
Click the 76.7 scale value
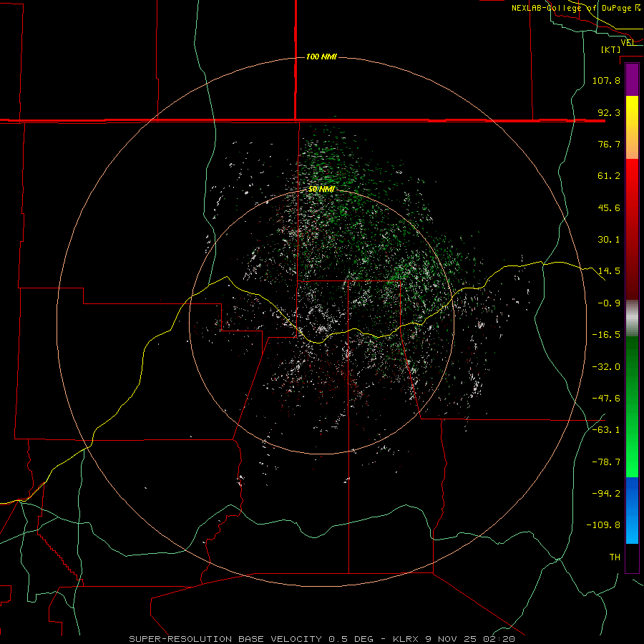click(x=609, y=144)
